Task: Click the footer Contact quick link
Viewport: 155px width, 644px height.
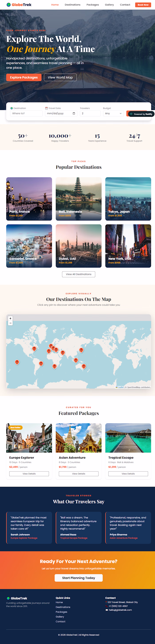Action: (x=60, y=621)
